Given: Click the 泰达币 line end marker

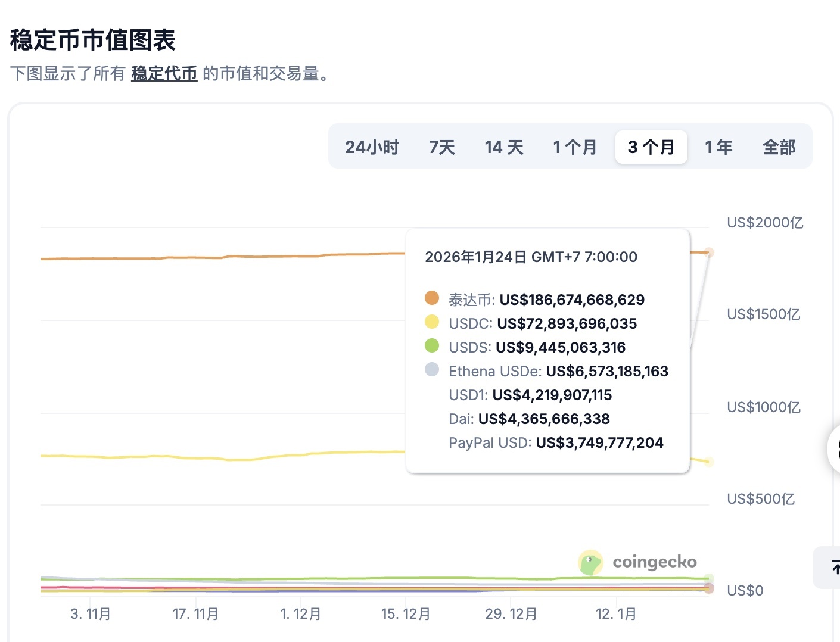Looking at the screenshot, I should coord(708,253).
